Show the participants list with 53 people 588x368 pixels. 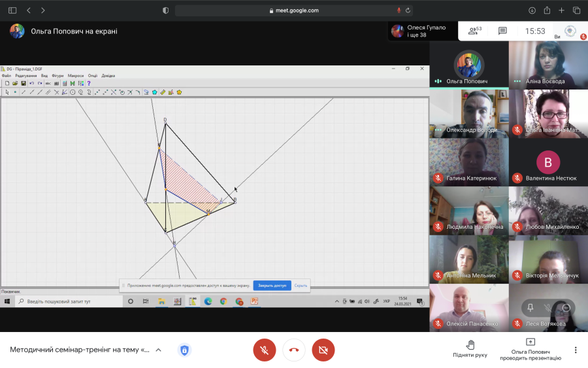click(x=474, y=31)
